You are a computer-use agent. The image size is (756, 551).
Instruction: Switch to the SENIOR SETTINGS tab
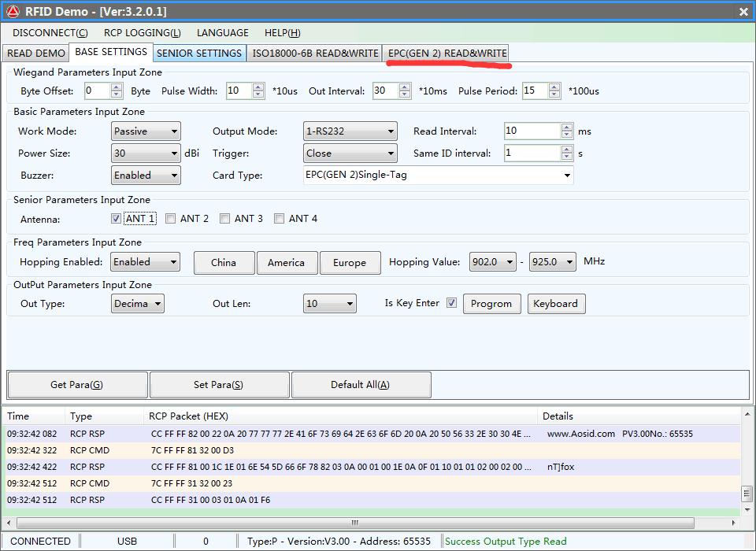point(199,53)
